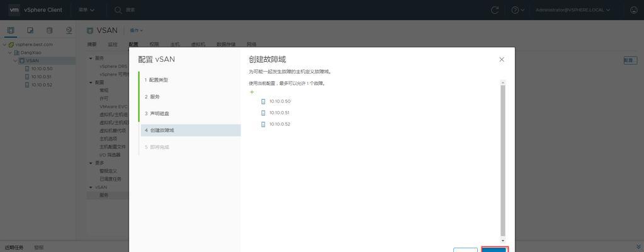The image size is (644, 252).
Task: Click the smiley feedback icon
Action: 634,10
